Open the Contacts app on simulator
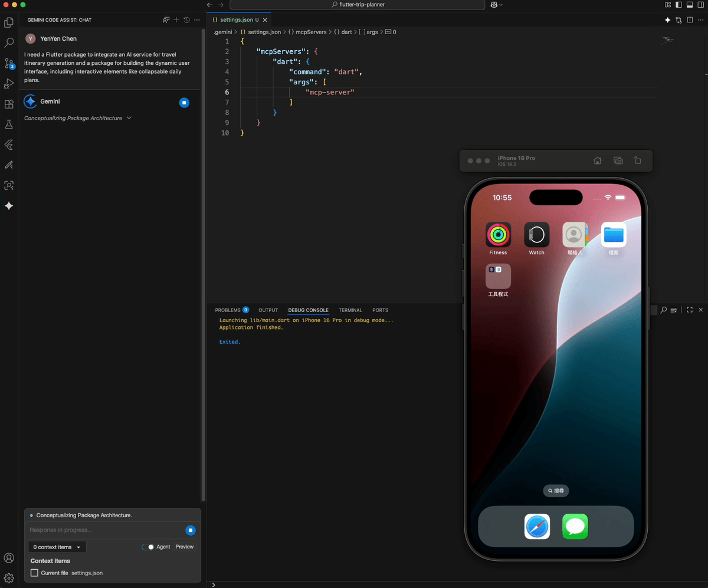The height and width of the screenshot is (588, 708). click(x=575, y=235)
